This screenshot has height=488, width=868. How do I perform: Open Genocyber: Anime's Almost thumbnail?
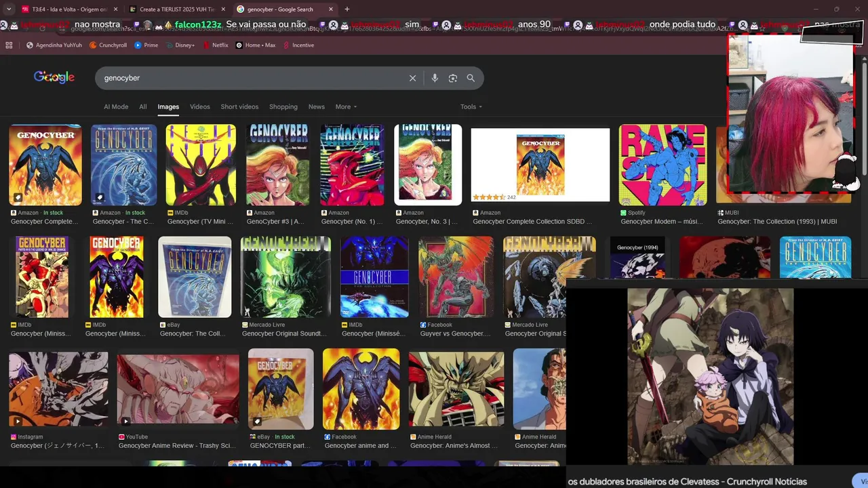click(x=456, y=389)
